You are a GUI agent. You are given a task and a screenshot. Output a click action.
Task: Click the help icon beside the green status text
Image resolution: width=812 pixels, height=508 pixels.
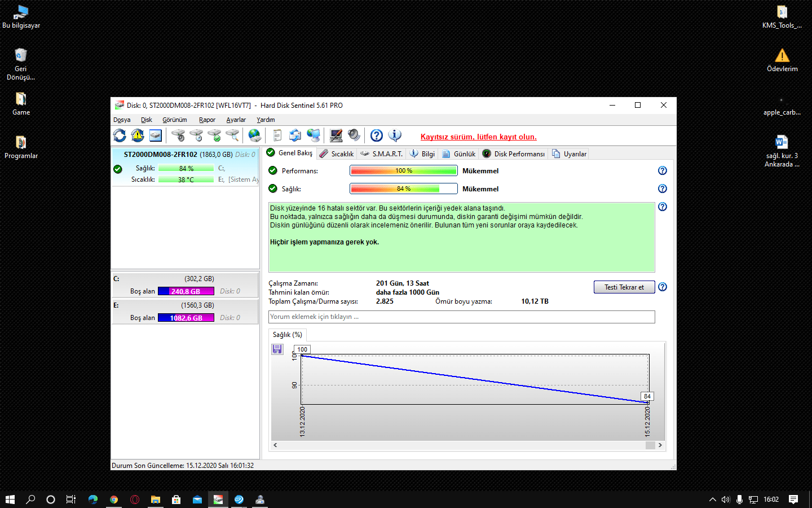663,207
